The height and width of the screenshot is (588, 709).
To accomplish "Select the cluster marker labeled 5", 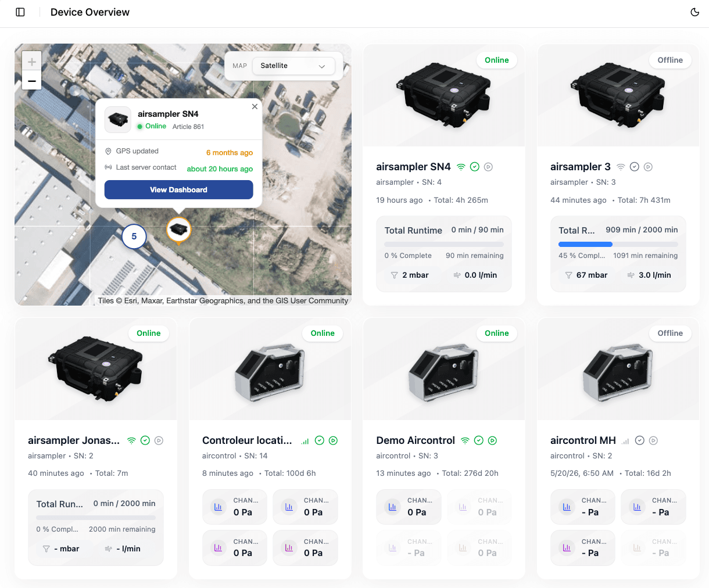I will point(134,236).
